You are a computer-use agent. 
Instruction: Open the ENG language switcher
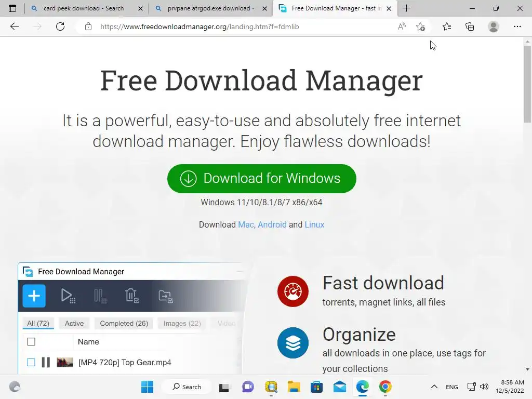(x=451, y=387)
